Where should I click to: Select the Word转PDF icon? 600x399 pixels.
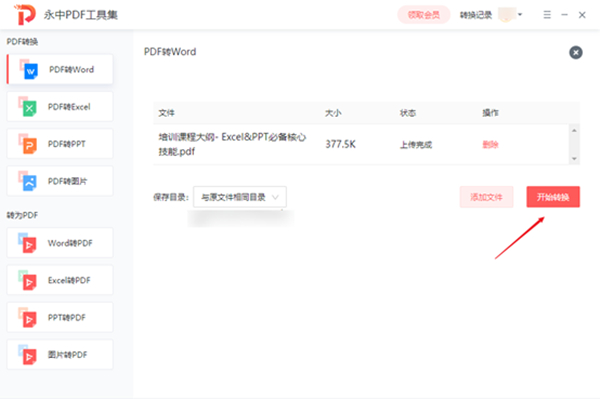[28, 243]
